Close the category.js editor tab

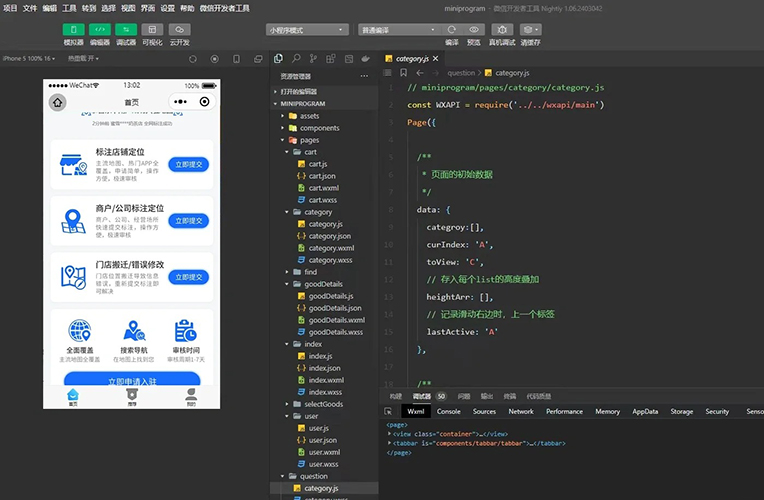click(x=436, y=58)
